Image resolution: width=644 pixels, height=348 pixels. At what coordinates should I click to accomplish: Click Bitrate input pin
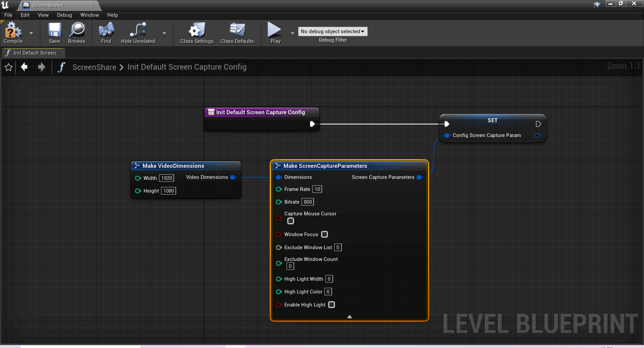click(x=279, y=202)
